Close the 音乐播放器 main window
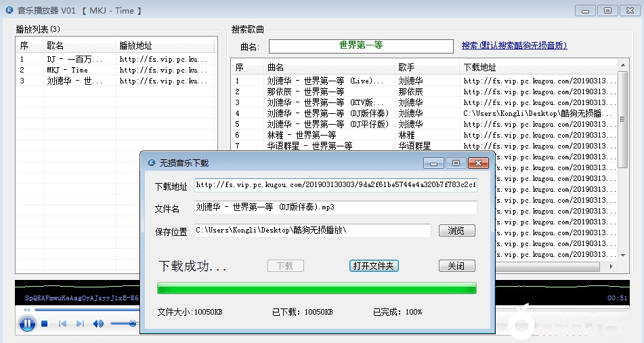This screenshot has width=644, height=343. coord(630,11)
